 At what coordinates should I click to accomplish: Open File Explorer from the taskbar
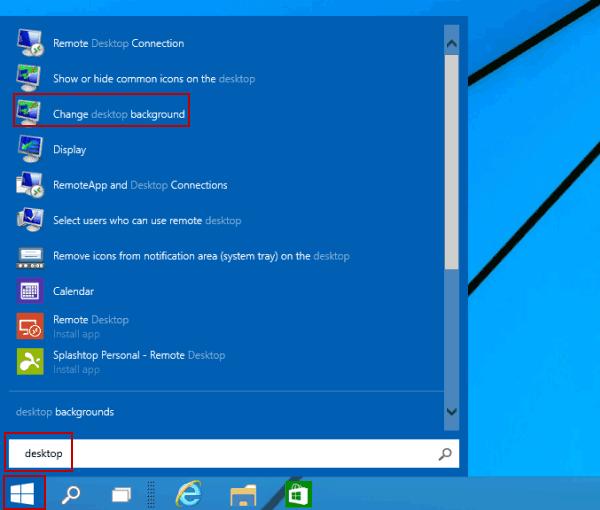(244, 493)
